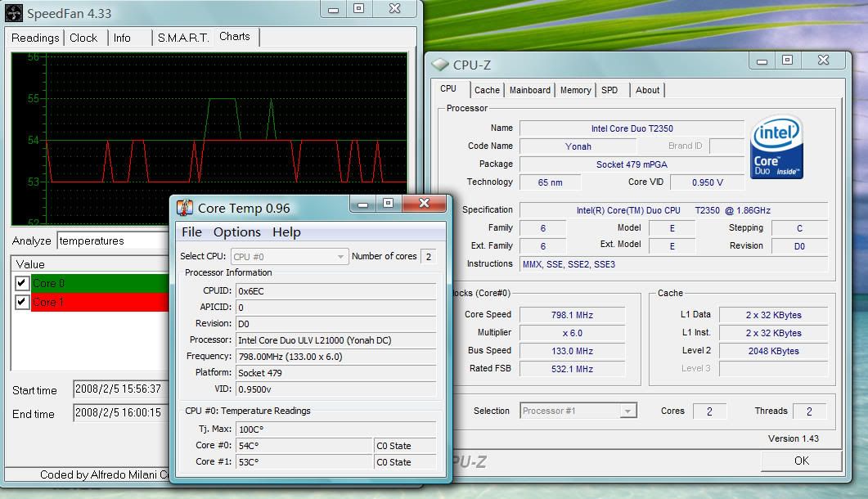
Task: Click the Platform 'Socket 479' field in Core Temp
Action: click(x=335, y=373)
